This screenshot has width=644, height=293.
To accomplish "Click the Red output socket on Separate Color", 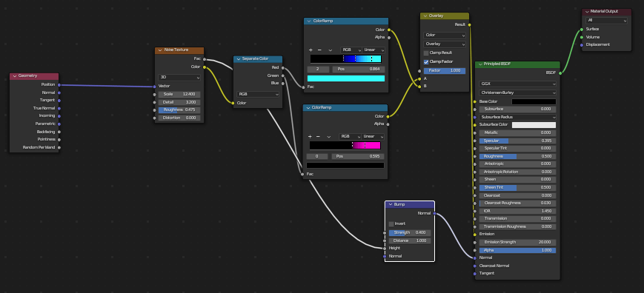I will [x=282, y=67].
